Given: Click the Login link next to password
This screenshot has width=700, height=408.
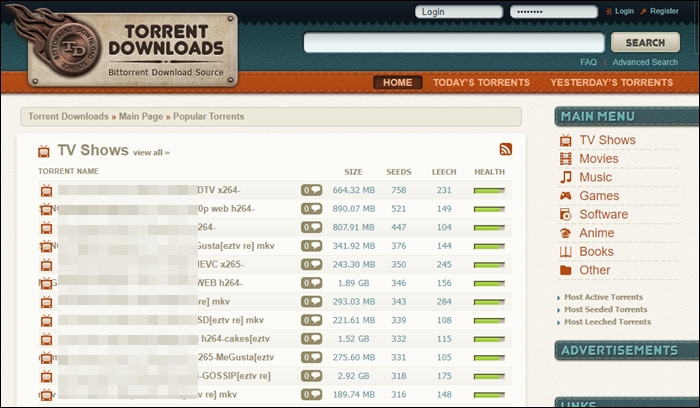Looking at the screenshot, I should tap(624, 11).
